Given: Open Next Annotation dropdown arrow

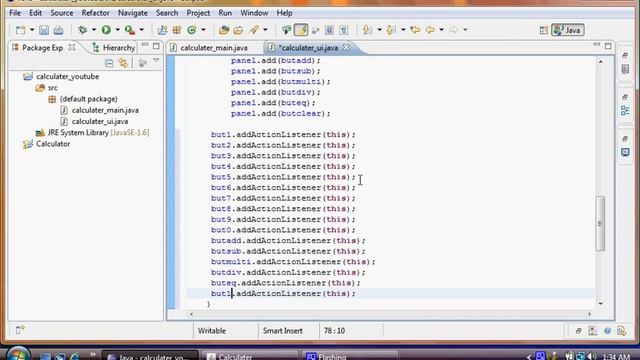Looking at the screenshot, I should click(x=379, y=30).
